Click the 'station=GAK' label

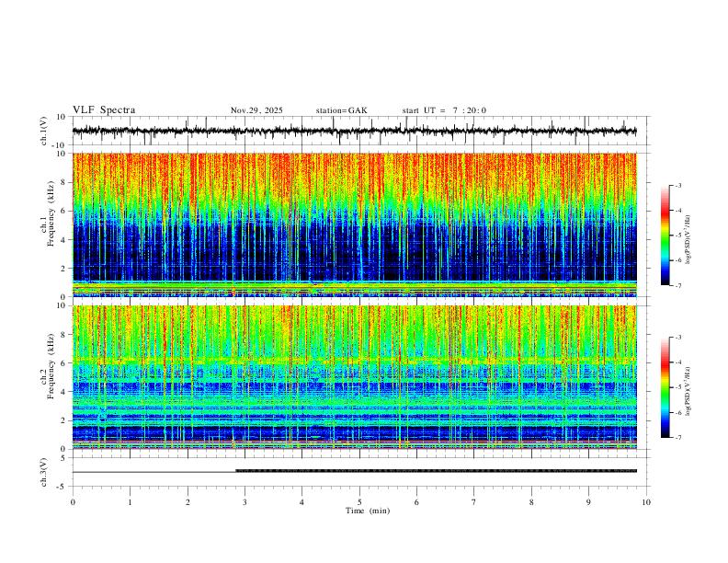[x=341, y=110]
